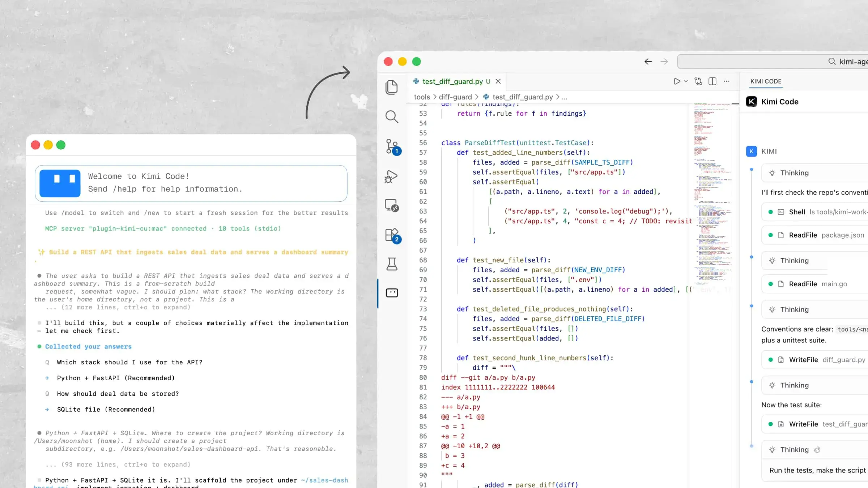Screen dimensions: 868x488
Task: Click the 'Collected your answers' line in terminal
Action: point(88,346)
